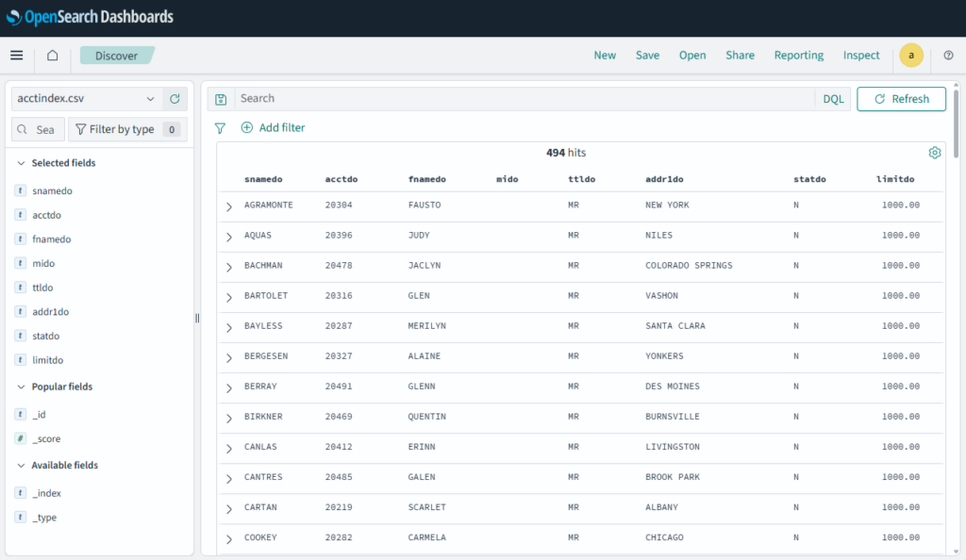Viewport: 966px width, 560px height.
Task: Click the QUENTIN first name cell
Action: click(x=427, y=417)
